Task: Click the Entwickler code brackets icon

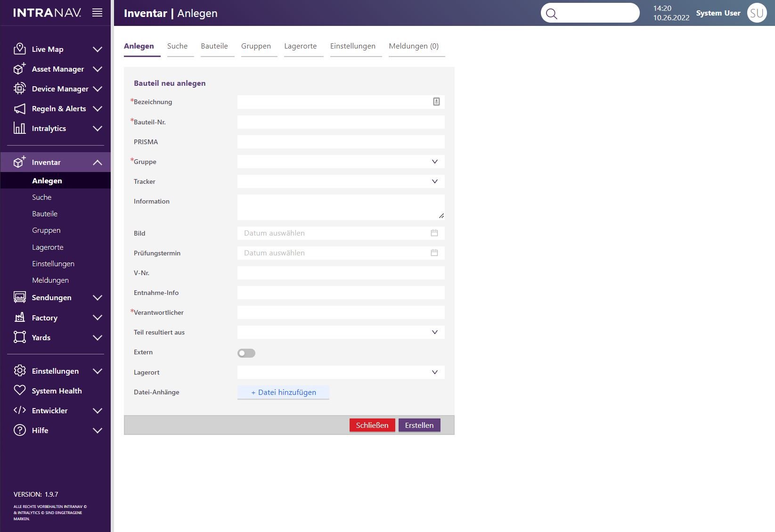Action: pos(19,410)
